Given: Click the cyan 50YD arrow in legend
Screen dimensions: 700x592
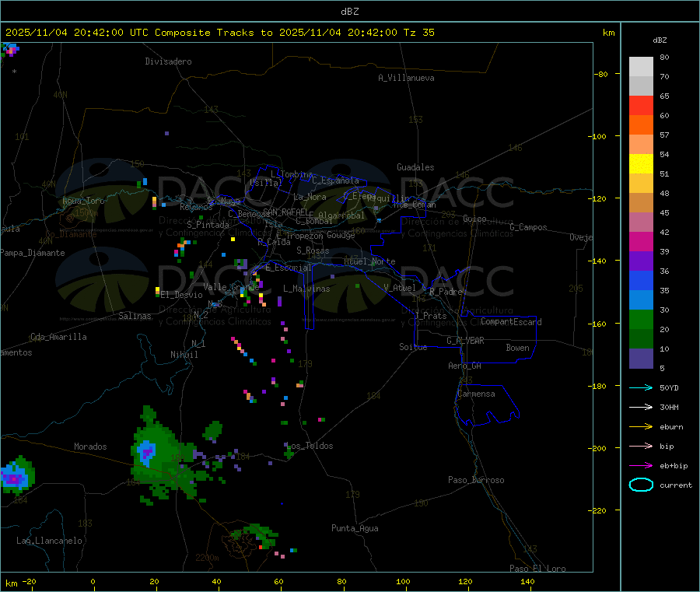Looking at the screenshot, I should tap(641, 387).
